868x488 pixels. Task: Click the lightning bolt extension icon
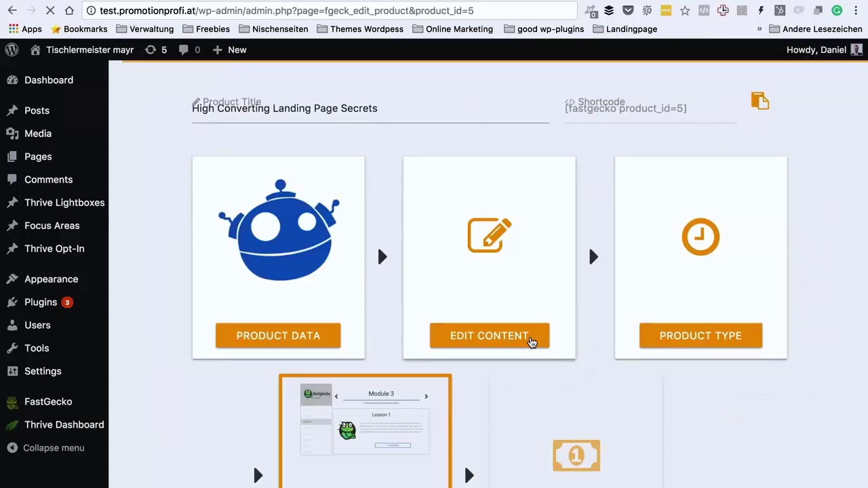[x=761, y=10]
